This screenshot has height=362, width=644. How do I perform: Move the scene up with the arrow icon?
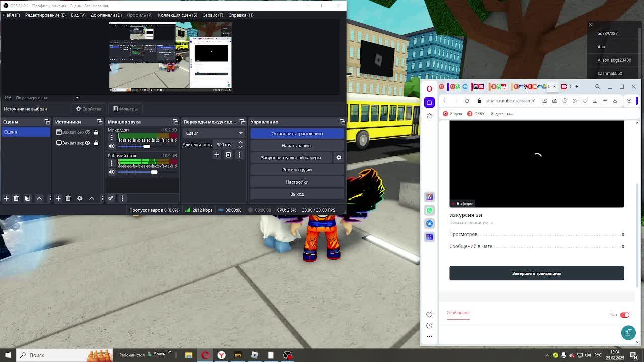click(x=39, y=198)
